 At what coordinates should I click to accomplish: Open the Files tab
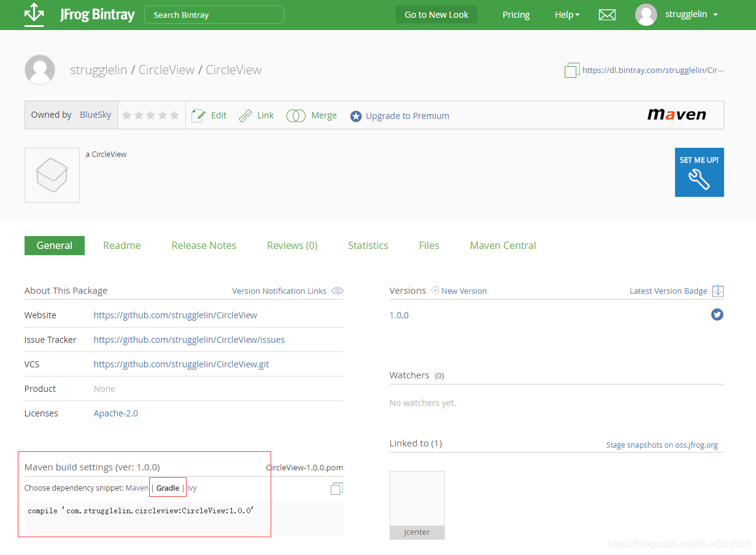point(429,245)
